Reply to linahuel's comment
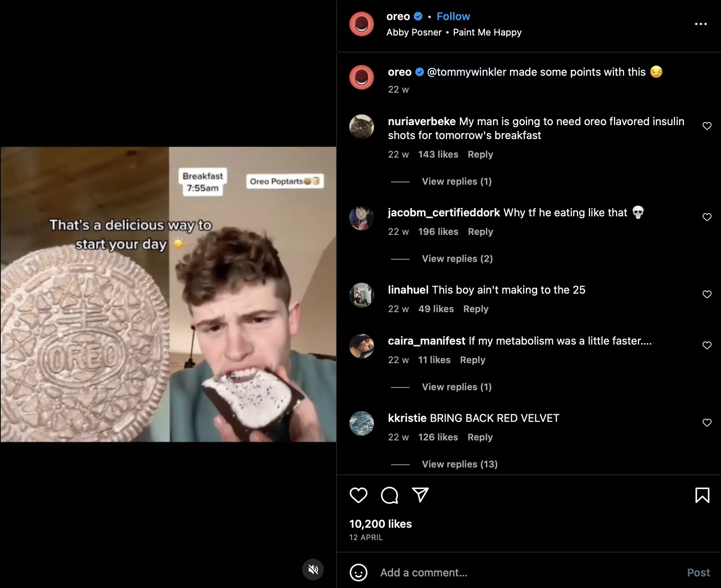The image size is (721, 588). click(x=476, y=309)
